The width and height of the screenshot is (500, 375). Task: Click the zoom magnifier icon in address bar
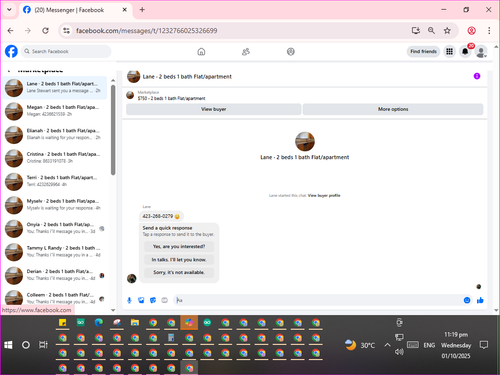[431, 31]
